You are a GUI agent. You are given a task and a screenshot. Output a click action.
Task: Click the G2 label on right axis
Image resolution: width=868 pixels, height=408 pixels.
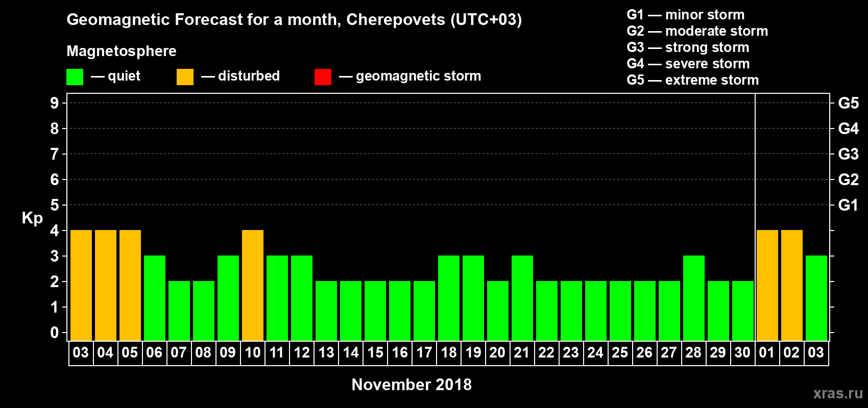click(848, 180)
